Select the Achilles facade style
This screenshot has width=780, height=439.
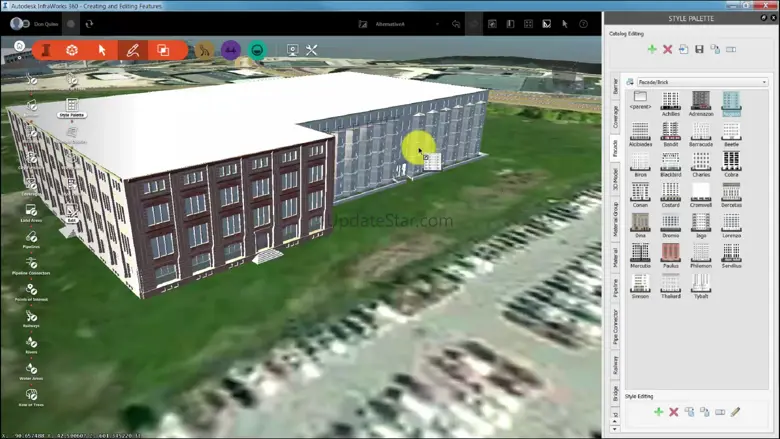[x=671, y=103]
